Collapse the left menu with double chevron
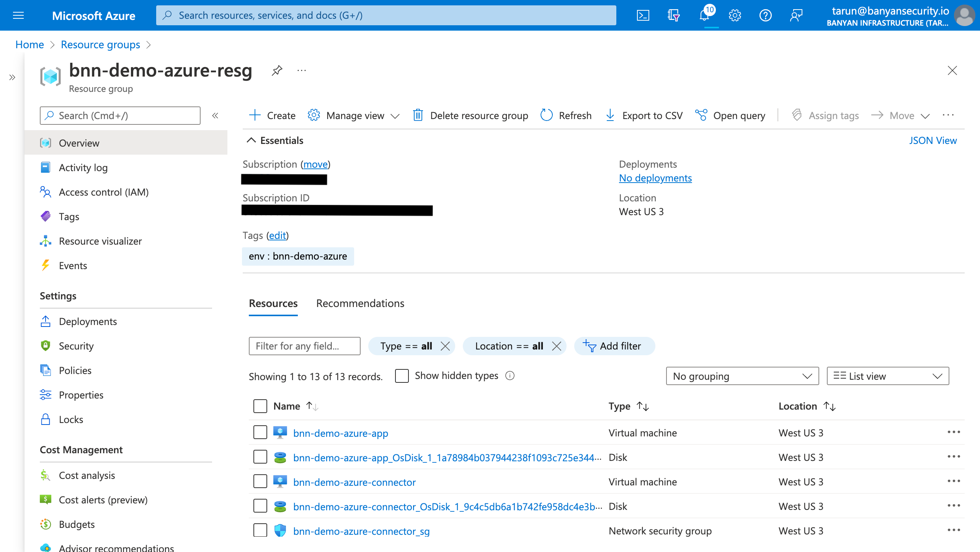 (215, 116)
